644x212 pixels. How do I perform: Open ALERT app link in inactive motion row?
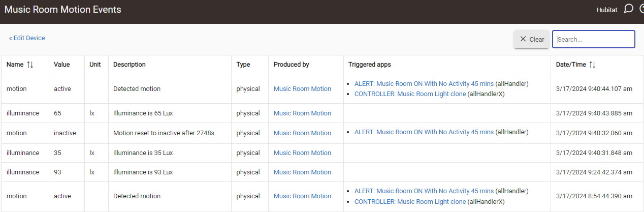coord(424,132)
